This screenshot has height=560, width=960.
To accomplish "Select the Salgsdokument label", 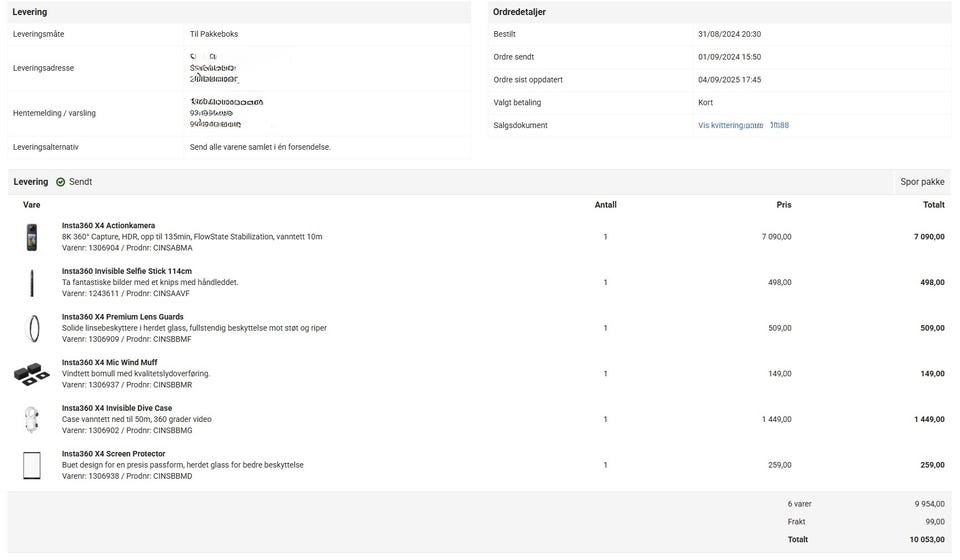I will click(x=520, y=125).
